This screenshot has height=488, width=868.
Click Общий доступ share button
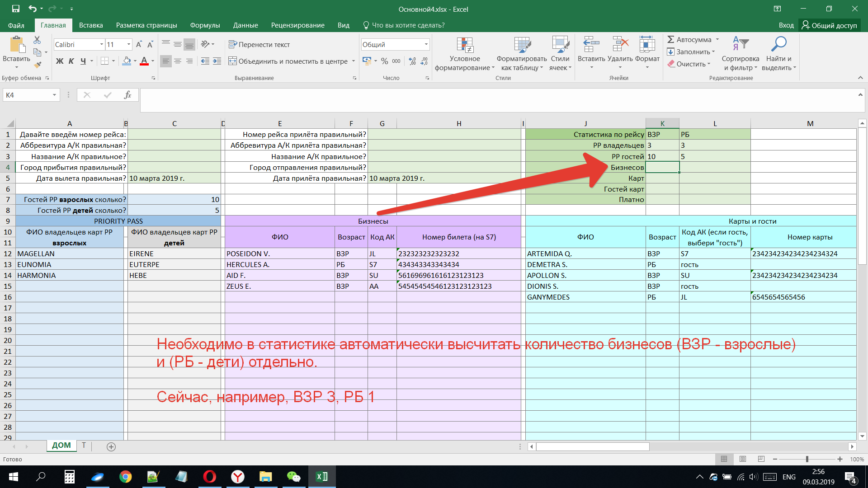(830, 25)
